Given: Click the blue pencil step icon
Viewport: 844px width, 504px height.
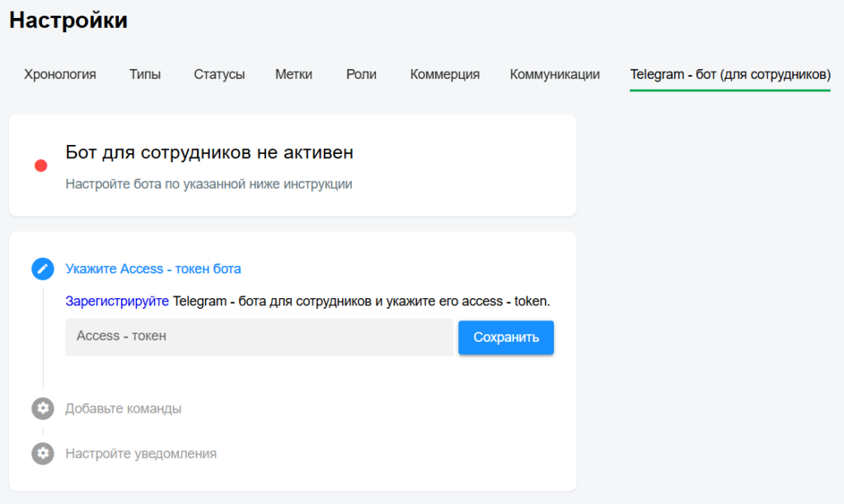Looking at the screenshot, I should pyautogui.click(x=43, y=268).
